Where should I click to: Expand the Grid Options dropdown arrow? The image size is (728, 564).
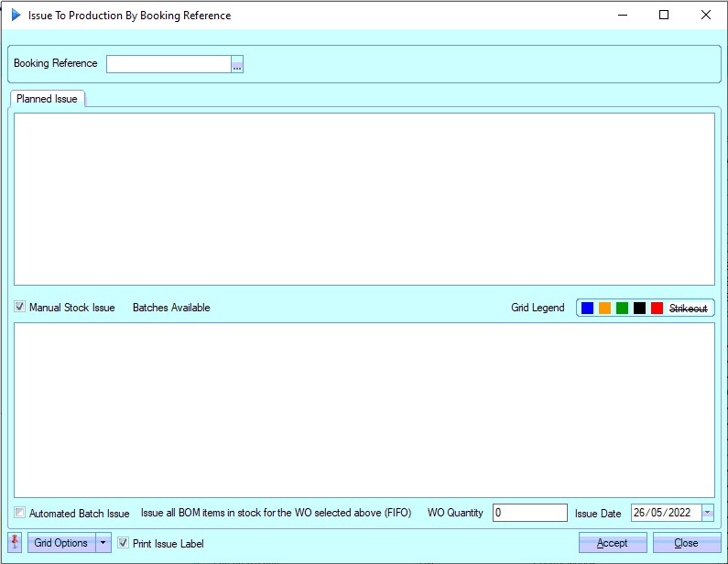(x=103, y=543)
